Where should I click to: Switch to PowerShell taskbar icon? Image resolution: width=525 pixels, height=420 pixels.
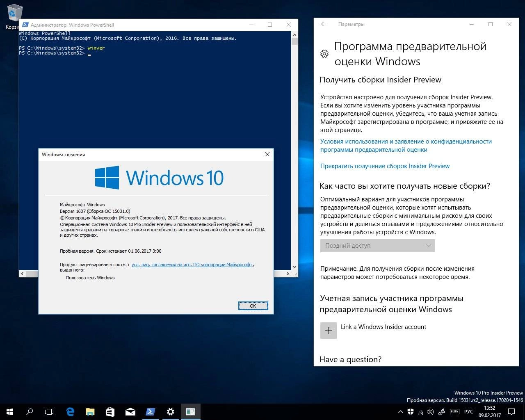pyautogui.click(x=151, y=412)
